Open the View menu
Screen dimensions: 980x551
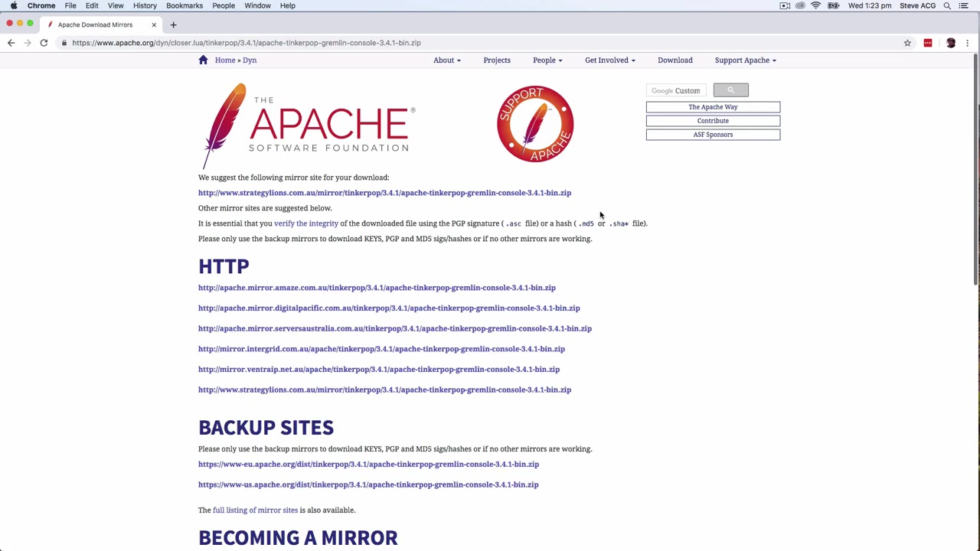point(116,5)
